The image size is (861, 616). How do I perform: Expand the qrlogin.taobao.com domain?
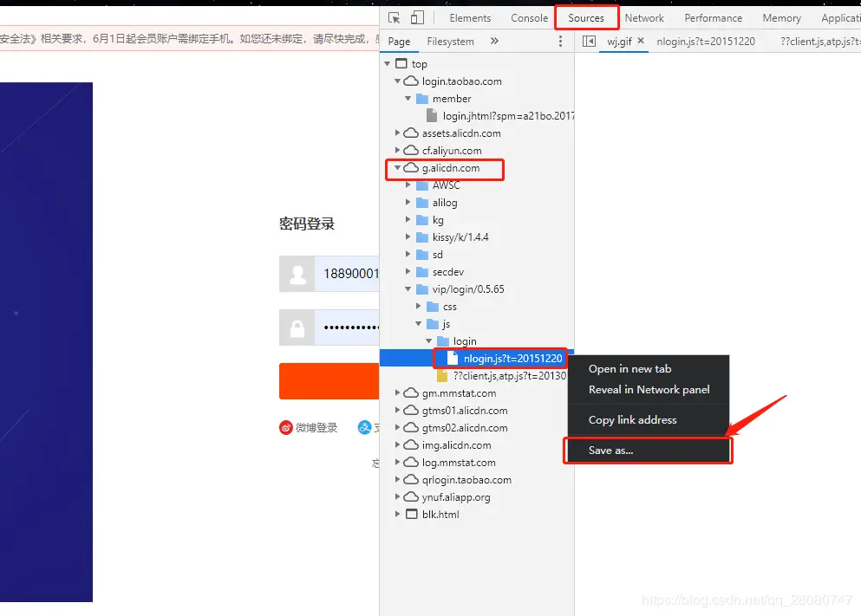(397, 479)
